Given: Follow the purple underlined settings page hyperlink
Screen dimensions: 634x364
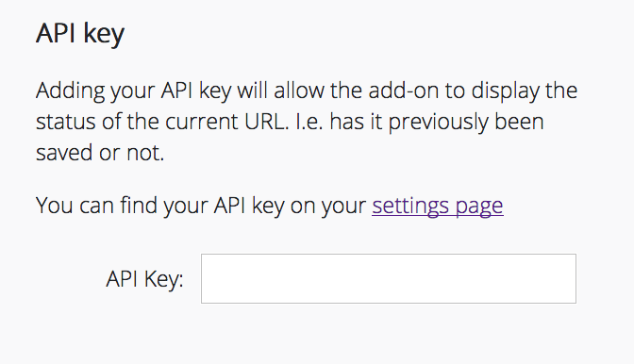Looking at the screenshot, I should (x=438, y=206).
